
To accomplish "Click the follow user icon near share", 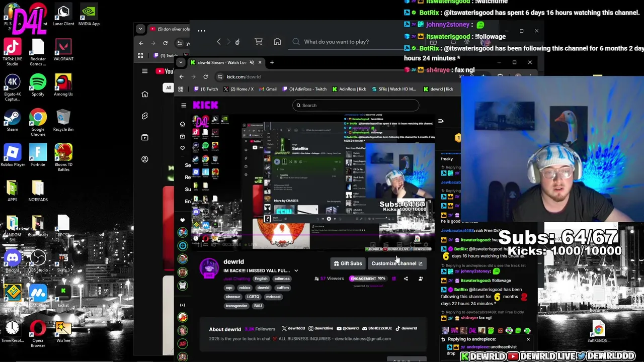I will click(421, 279).
